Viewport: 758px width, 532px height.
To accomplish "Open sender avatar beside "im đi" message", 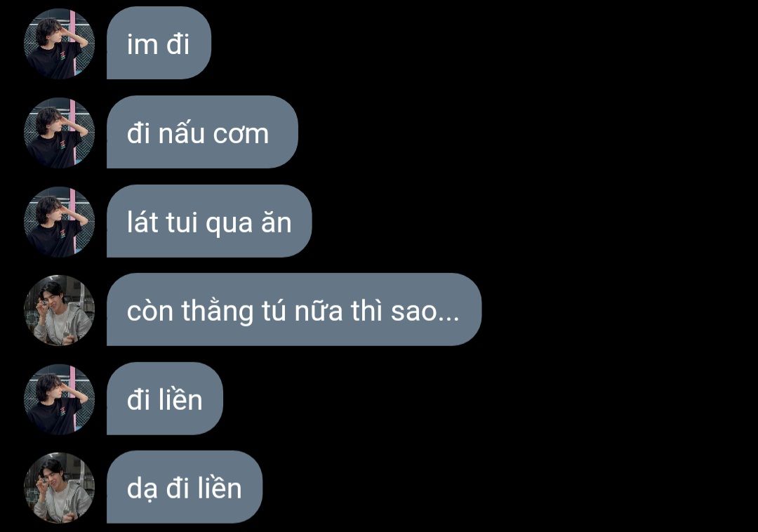I will point(59,44).
